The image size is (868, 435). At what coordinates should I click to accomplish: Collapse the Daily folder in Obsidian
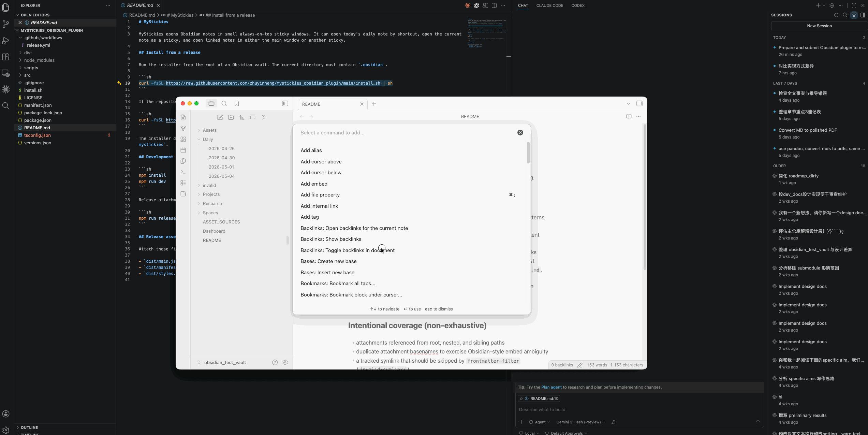point(208,140)
